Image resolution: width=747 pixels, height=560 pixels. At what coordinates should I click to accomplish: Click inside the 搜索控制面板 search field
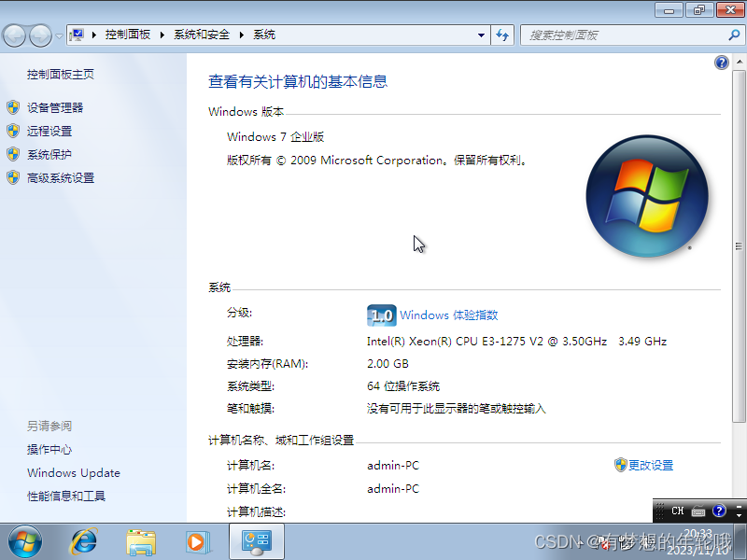pyautogui.click(x=607, y=35)
